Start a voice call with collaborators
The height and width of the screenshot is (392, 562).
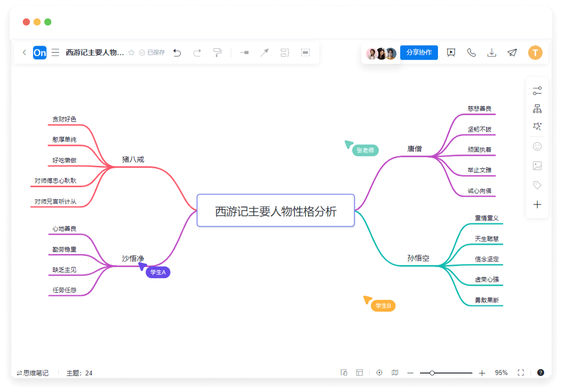(x=471, y=53)
